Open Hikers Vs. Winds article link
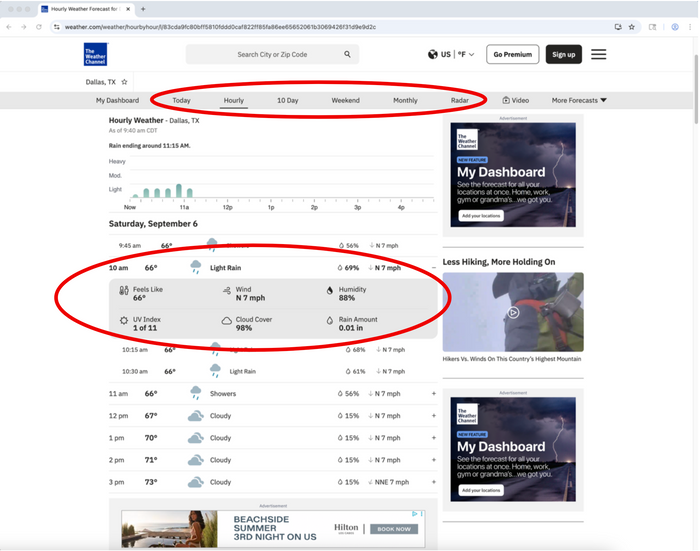700x551 pixels. [x=512, y=359]
